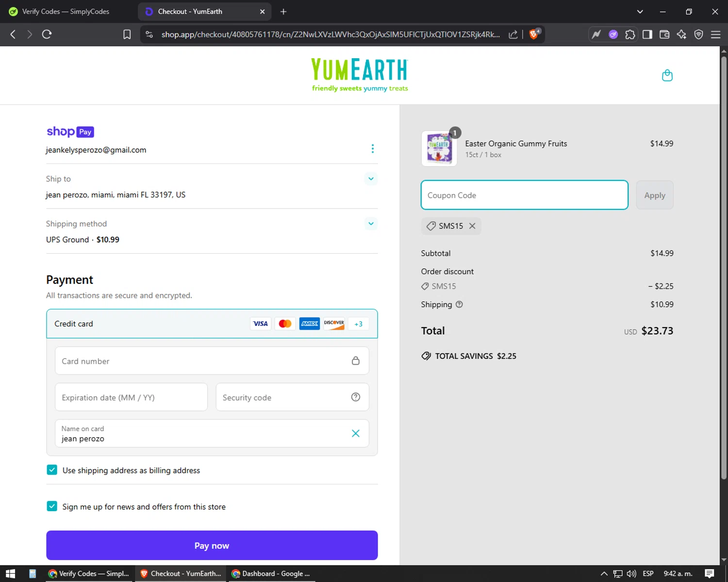Open the taskbar volume control

coord(631,573)
